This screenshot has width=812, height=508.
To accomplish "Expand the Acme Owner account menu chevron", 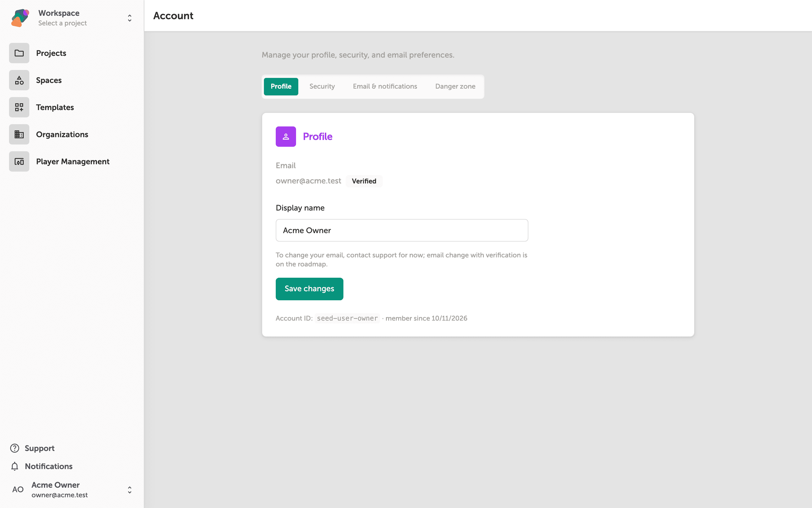I will [129, 490].
